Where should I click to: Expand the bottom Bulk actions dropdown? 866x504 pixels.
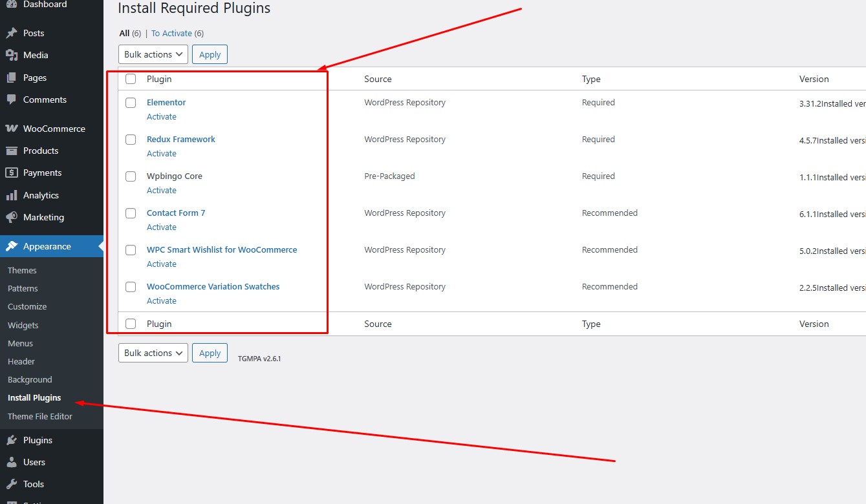click(x=153, y=353)
